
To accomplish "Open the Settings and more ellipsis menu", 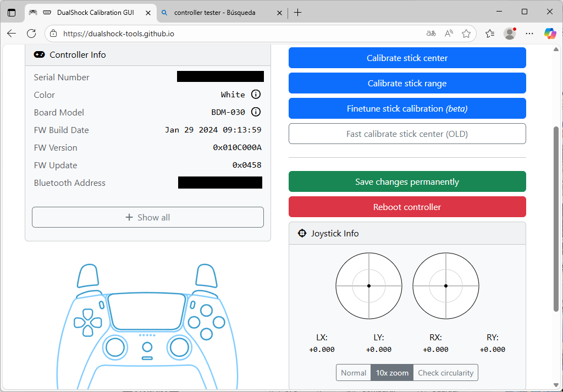I will (529, 34).
